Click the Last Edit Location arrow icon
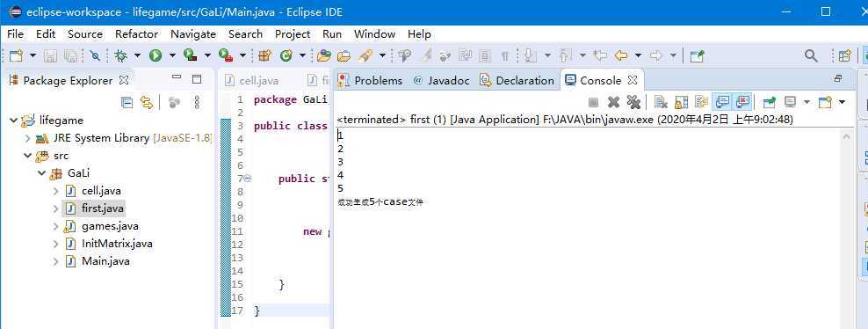This screenshot has height=329, width=868. [600, 55]
